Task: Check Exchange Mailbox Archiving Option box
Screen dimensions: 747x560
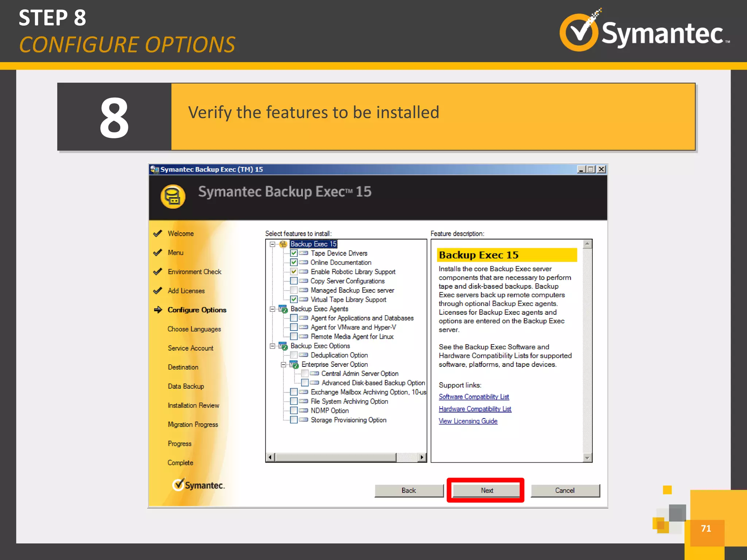Action: pos(294,392)
